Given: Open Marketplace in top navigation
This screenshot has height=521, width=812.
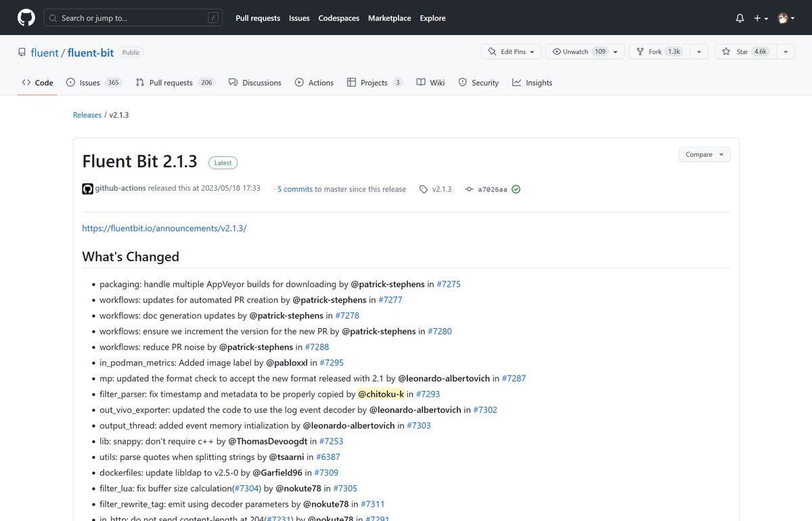Looking at the screenshot, I should point(390,18).
